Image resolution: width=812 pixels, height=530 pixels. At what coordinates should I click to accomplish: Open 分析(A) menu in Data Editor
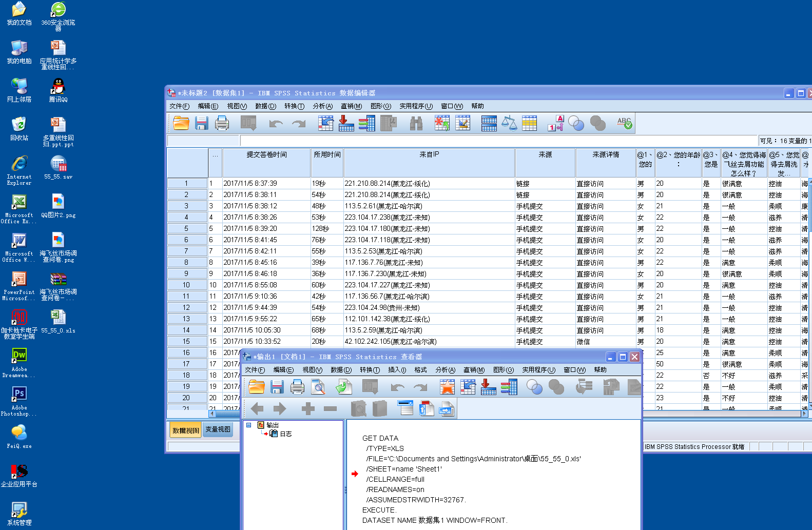(322, 106)
